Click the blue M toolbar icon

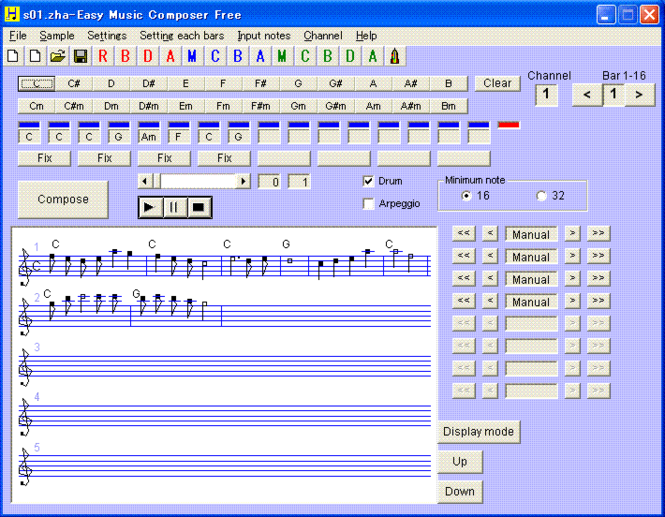tap(192, 56)
